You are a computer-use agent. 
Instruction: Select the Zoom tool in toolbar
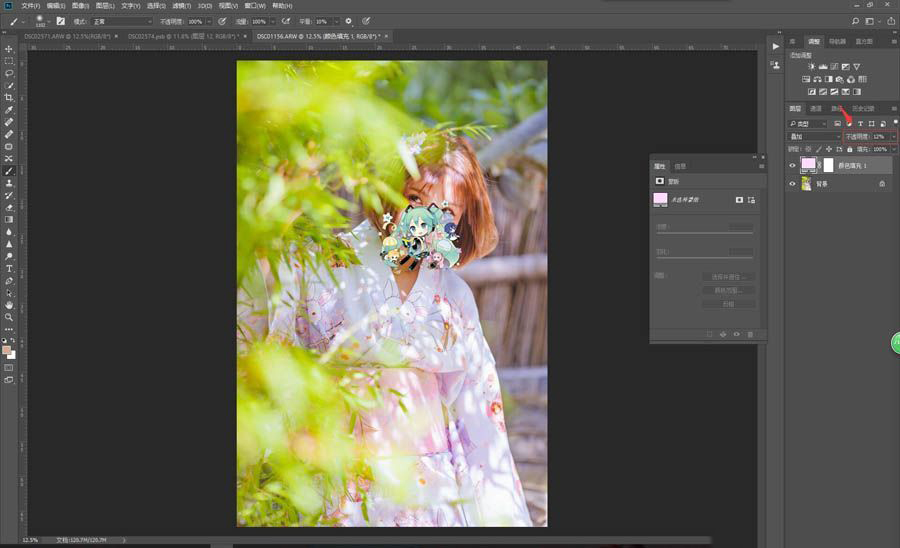9,317
